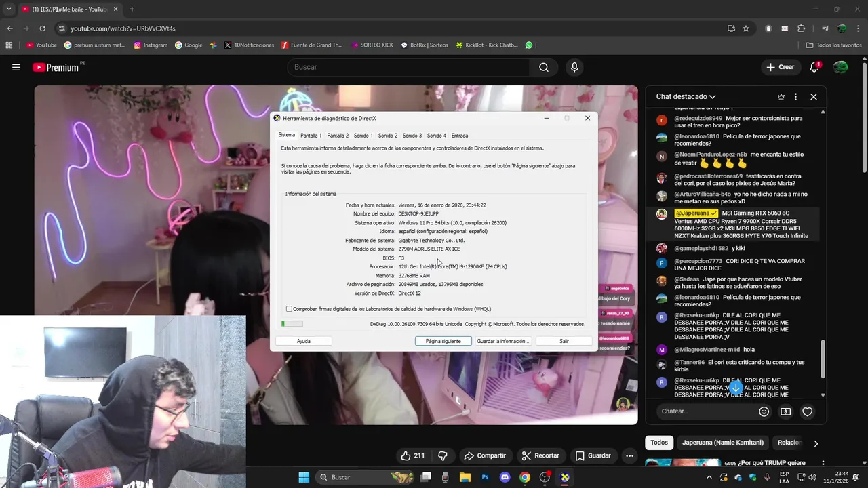This screenshot has width=868, height=488.
Task: Switch to the Pantalla 2 tab
Action: pos(338,136)
